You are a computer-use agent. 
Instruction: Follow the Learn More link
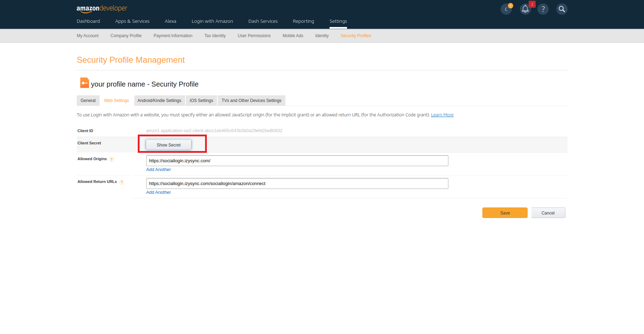(442, 115)
